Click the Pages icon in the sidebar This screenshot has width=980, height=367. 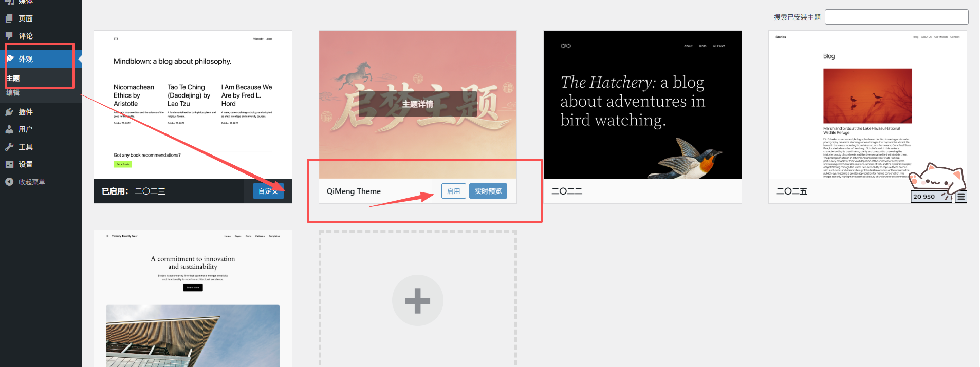click(9, 18)
